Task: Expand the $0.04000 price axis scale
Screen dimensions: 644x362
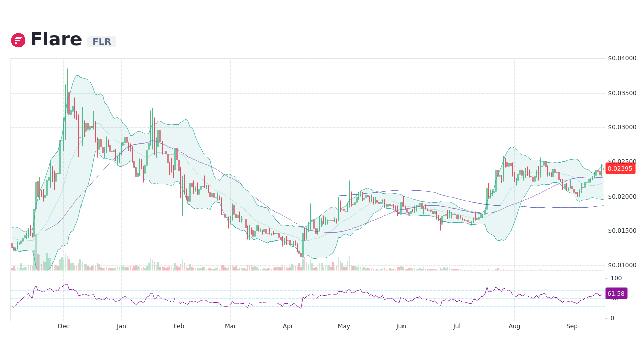Action: (x=622, y=58)
